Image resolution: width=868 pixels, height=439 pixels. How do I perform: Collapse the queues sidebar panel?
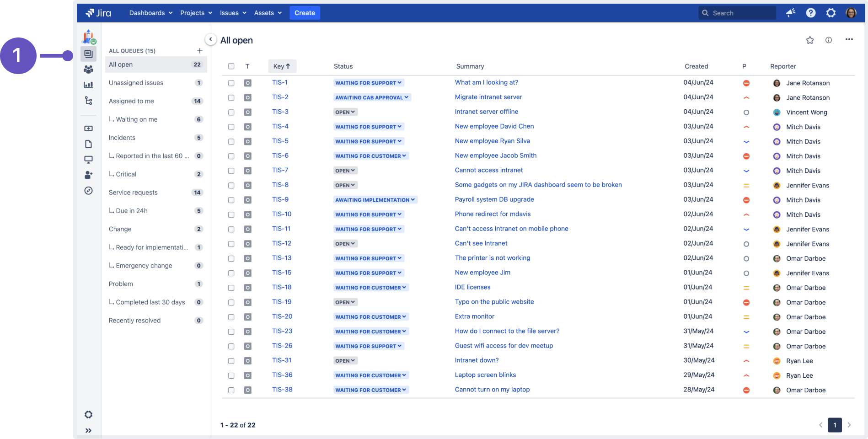[x=210, y=39]
